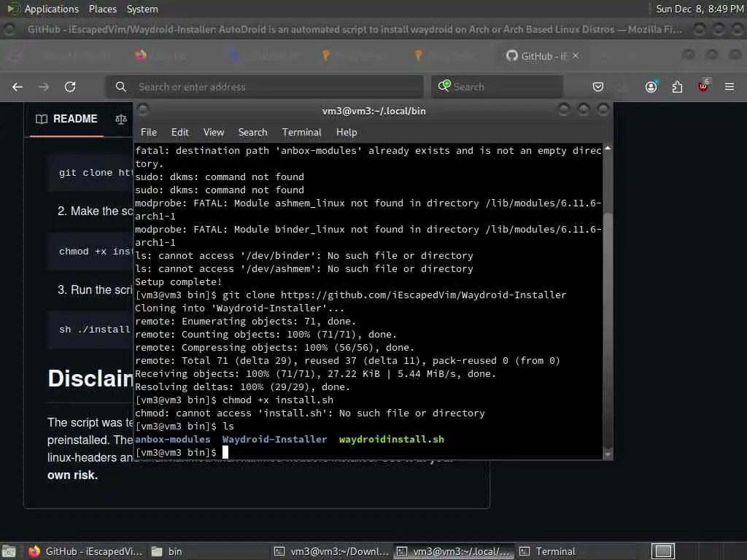Switch to 'GitHub - iEscapedVi...' taskbar window

click(x=85, y=551)
